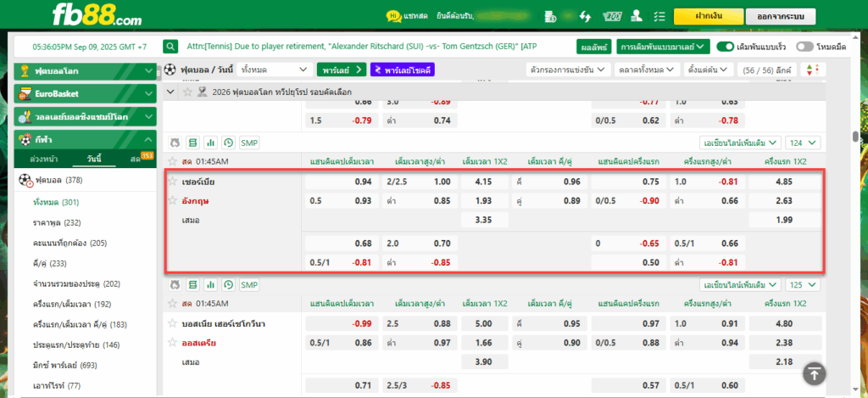The height and width of the screenshot is (398, 868).
Task: Collapse the 2026 ฟุตบอลโลก league chevron
Action: [x=170, y=92]
